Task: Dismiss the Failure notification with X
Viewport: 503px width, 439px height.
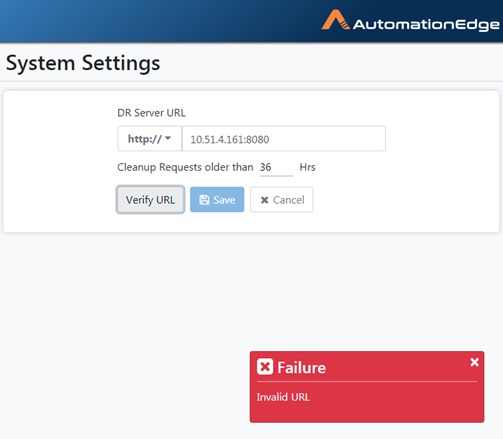Action: pyautogui.click(x=474, y=362)
